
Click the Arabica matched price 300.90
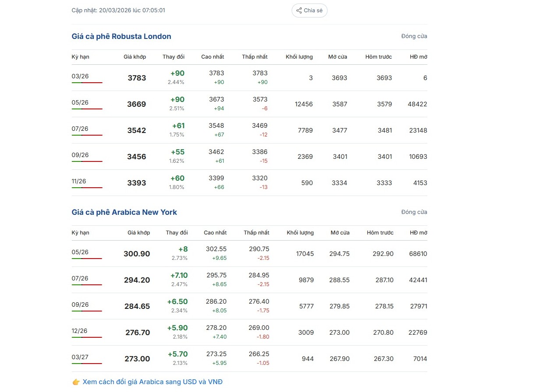(137, 254)
